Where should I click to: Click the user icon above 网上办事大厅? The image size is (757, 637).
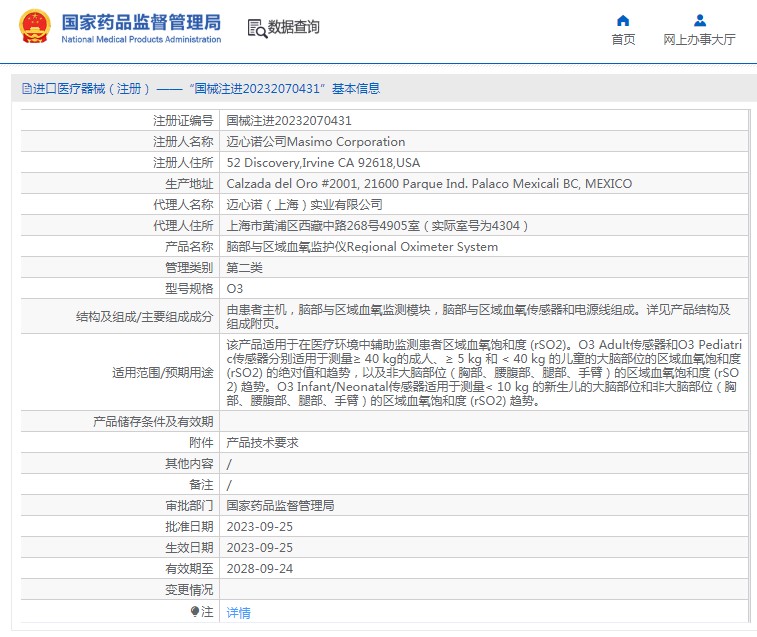(700, 20)
